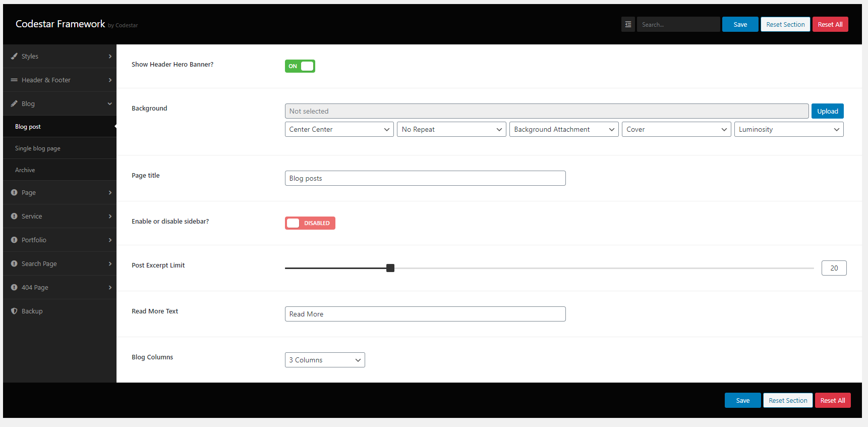Click the pencil icon next to Blog
This screenshot has width=868, height=427.
(14, 103)
